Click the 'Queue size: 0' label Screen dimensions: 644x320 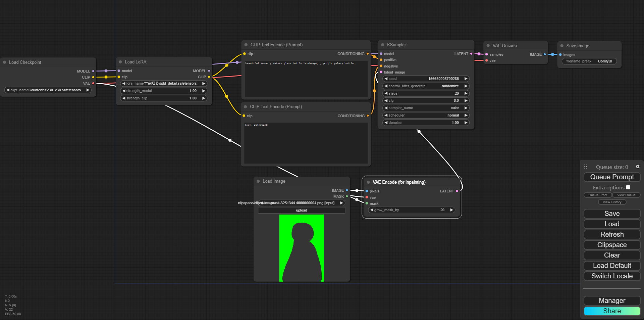[x=612, y=167]
